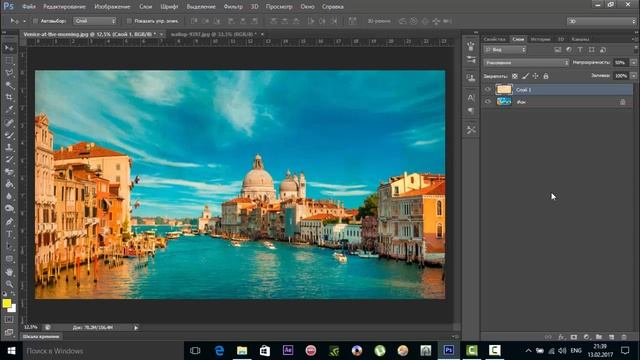Open the Редактирование menu

point(64,7)
